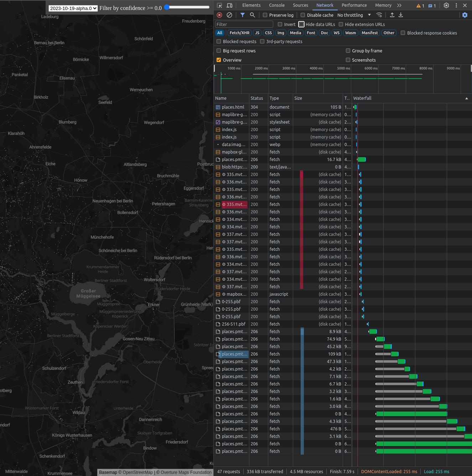
Task: Open network conditions panel
Action: 379,15
